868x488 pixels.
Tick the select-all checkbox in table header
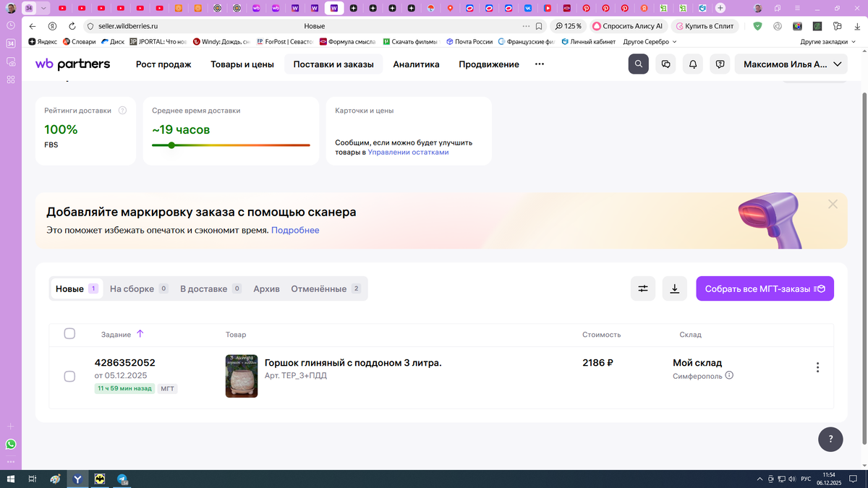click(x=69, y=333)
